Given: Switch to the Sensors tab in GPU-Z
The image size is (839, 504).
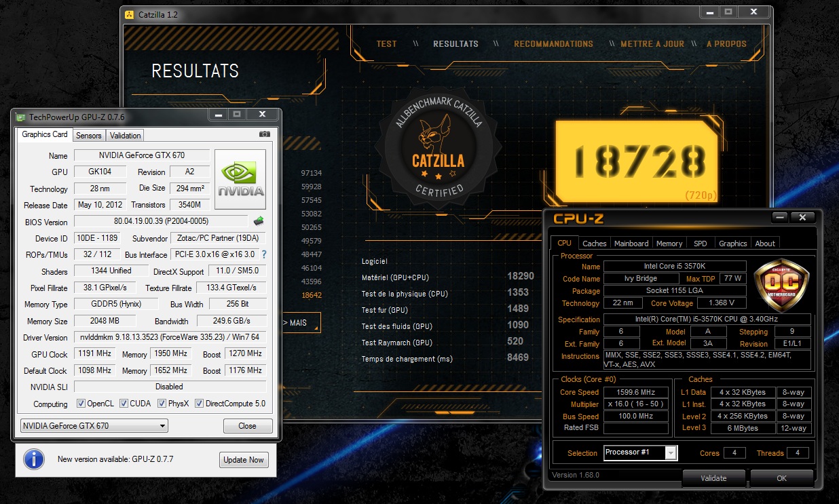Looking at the screenshot, I should 89,136.
